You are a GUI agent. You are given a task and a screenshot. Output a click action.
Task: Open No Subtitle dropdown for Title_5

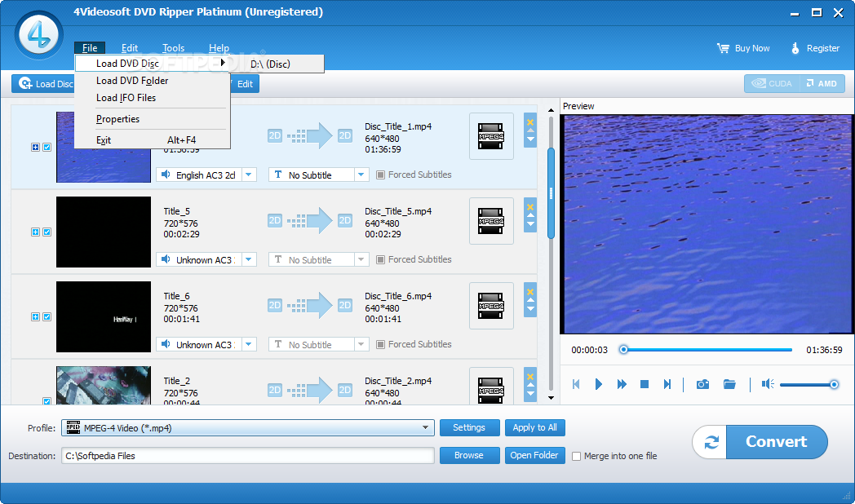click(361, 260)
